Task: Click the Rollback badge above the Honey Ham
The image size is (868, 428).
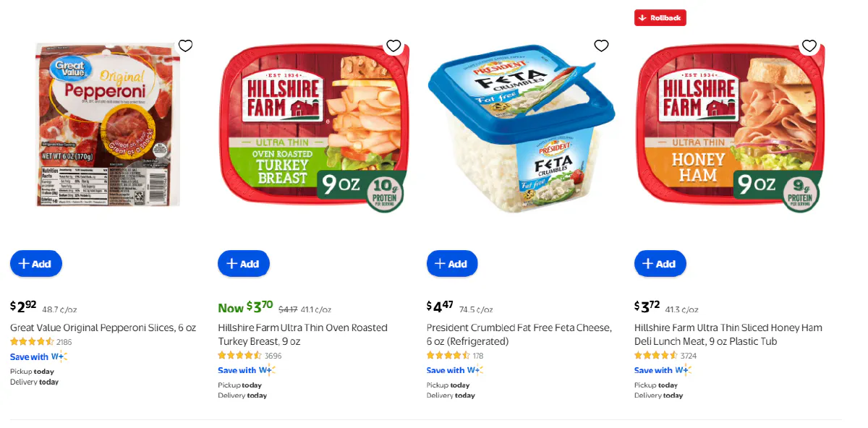Action: coord(660,17)
